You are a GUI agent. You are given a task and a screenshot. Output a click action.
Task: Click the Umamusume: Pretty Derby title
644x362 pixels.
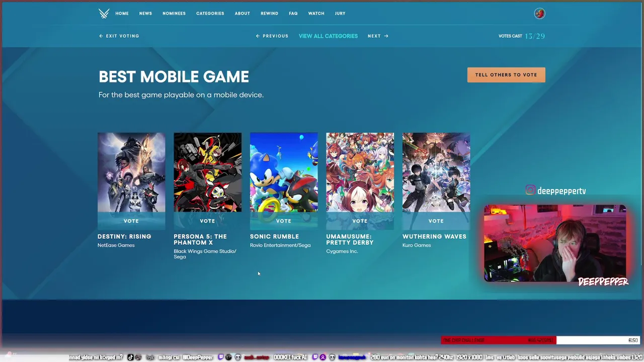[350, 239]
